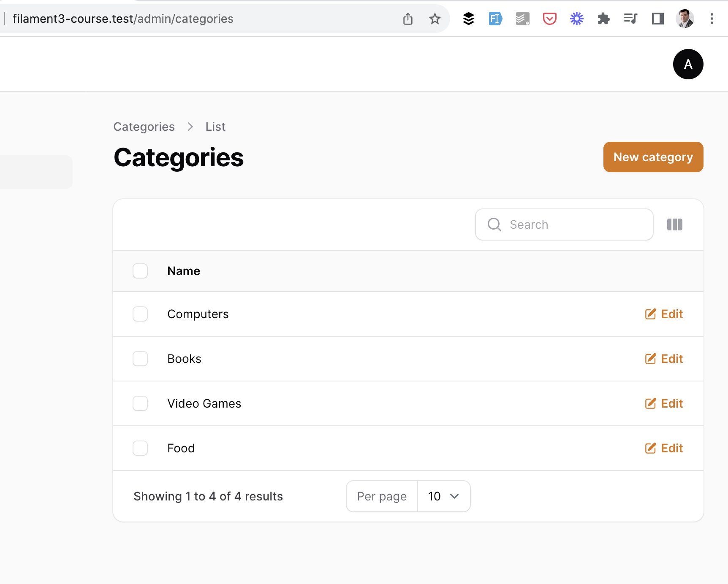
Task: Open Edit for the Food category
Action: 664,448
